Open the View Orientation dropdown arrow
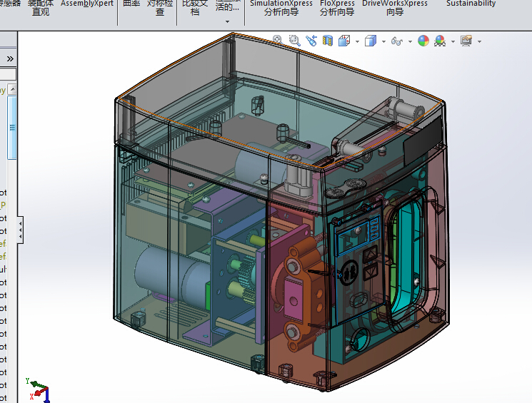This screenshot has height=403, width=532. (357, 41)
